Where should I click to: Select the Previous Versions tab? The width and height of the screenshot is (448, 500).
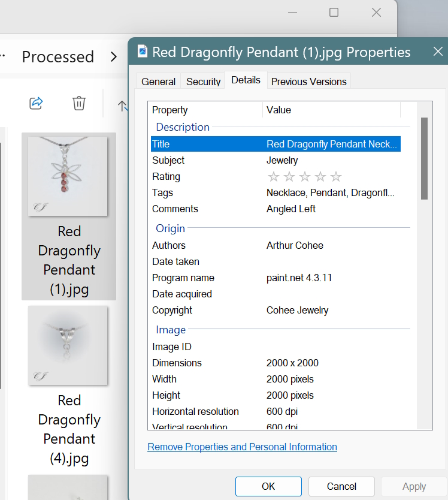(309, 82)
